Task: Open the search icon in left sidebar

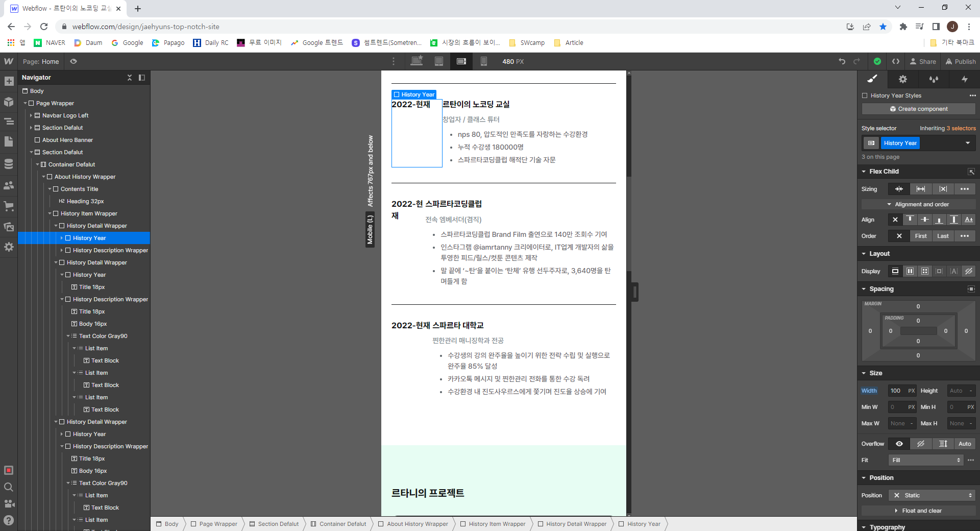Action: [9, 487]
